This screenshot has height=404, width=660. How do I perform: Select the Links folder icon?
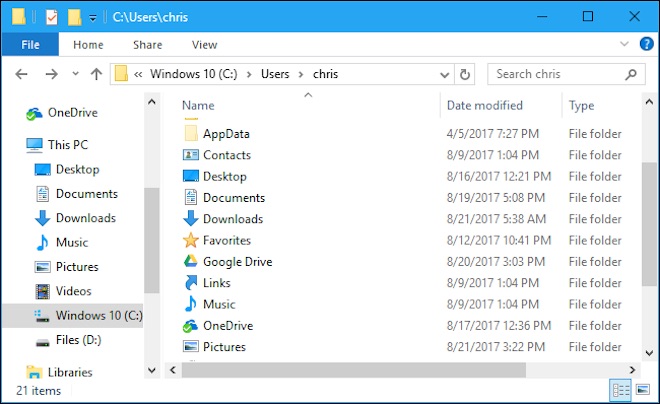coord(191,282)
